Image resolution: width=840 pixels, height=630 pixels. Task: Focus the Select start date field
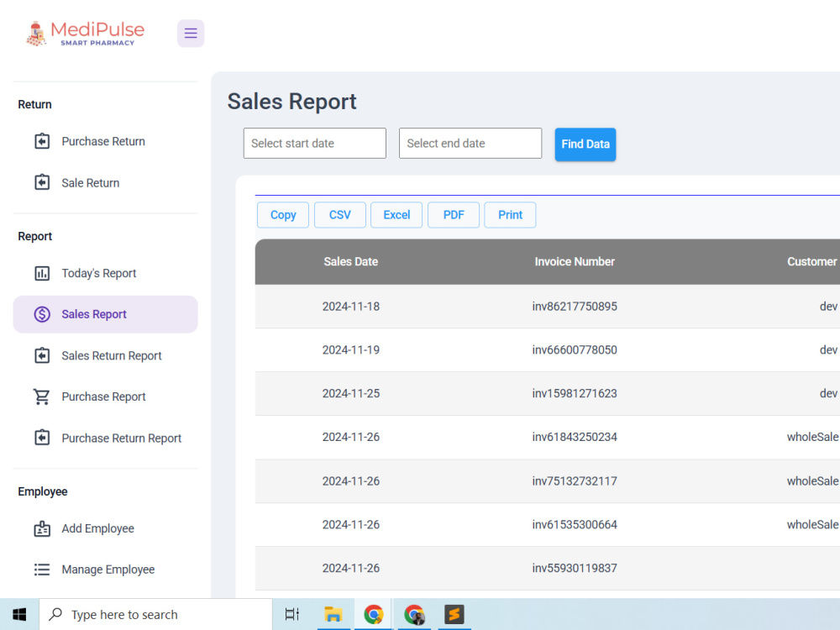tap(314, 143)
